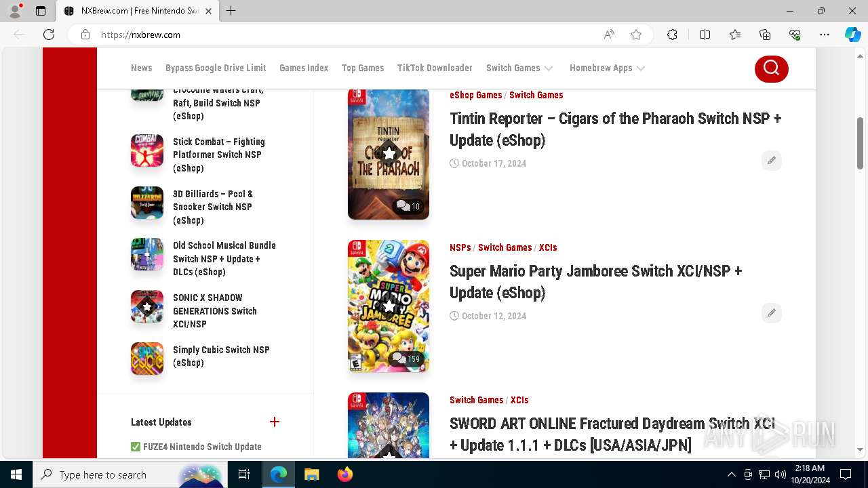
Task: Click the taskbar search box
Action: (x=130, y=474)
